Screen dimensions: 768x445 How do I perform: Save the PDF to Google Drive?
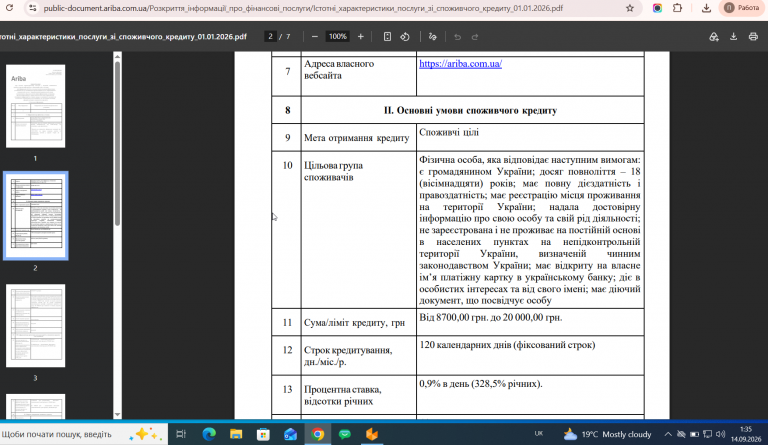[x=714, y=37]
